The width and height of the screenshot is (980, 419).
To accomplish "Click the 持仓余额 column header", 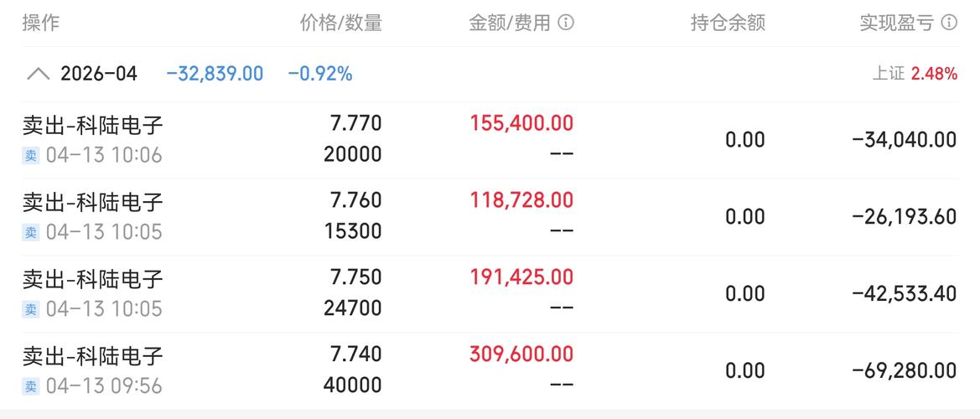I will (729, 23).
